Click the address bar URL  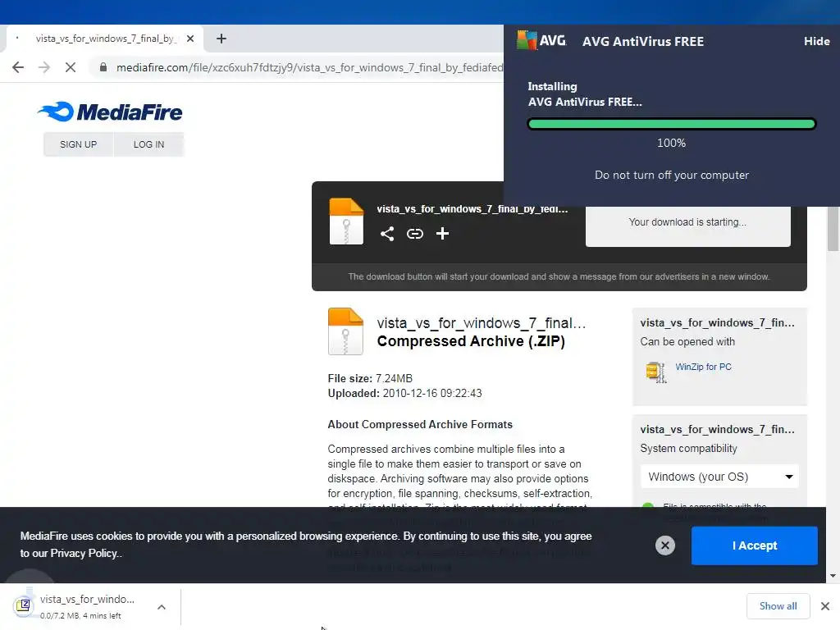[309, 67]
